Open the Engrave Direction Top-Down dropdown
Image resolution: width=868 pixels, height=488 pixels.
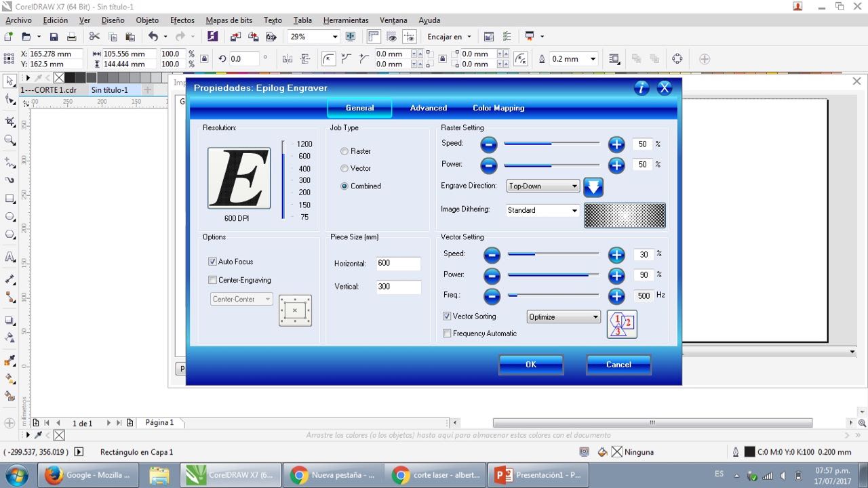point(543,186)
